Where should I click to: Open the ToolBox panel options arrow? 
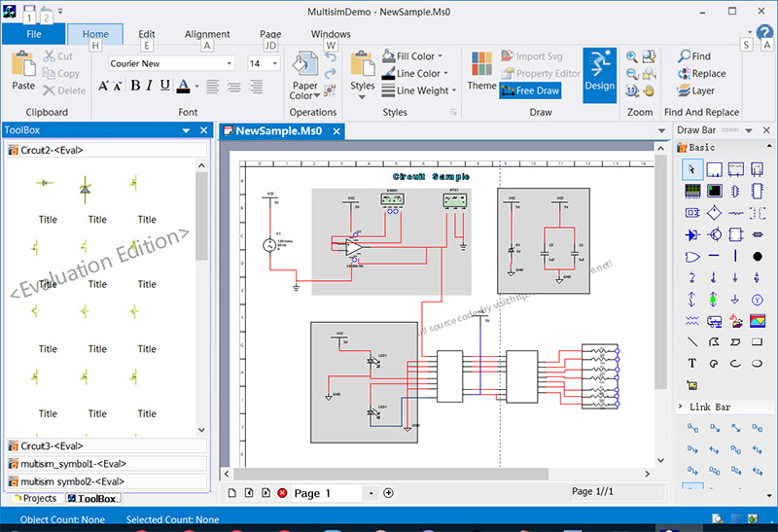pyautogui.click(x=186, y=130)
